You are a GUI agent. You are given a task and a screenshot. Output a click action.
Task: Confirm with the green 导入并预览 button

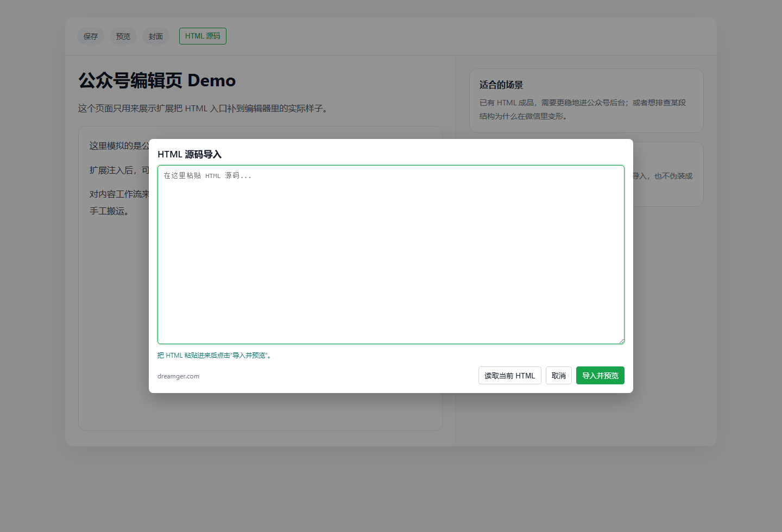pyautogui.click(x=600, y=376)
